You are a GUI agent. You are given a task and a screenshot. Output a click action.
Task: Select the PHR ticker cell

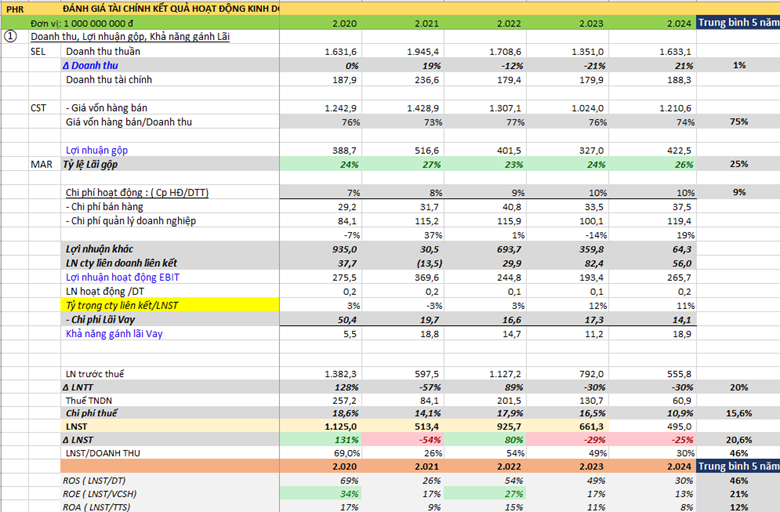point(15,9)
